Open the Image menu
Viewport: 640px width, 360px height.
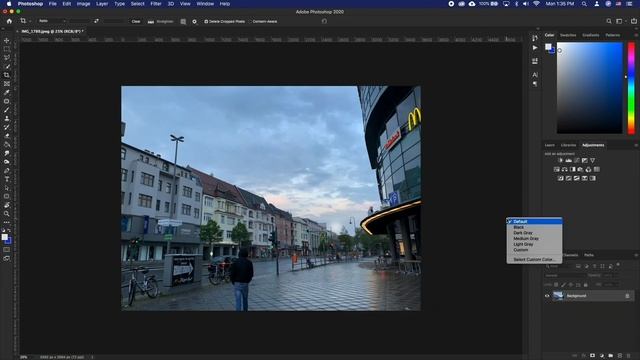click(83, 4)
